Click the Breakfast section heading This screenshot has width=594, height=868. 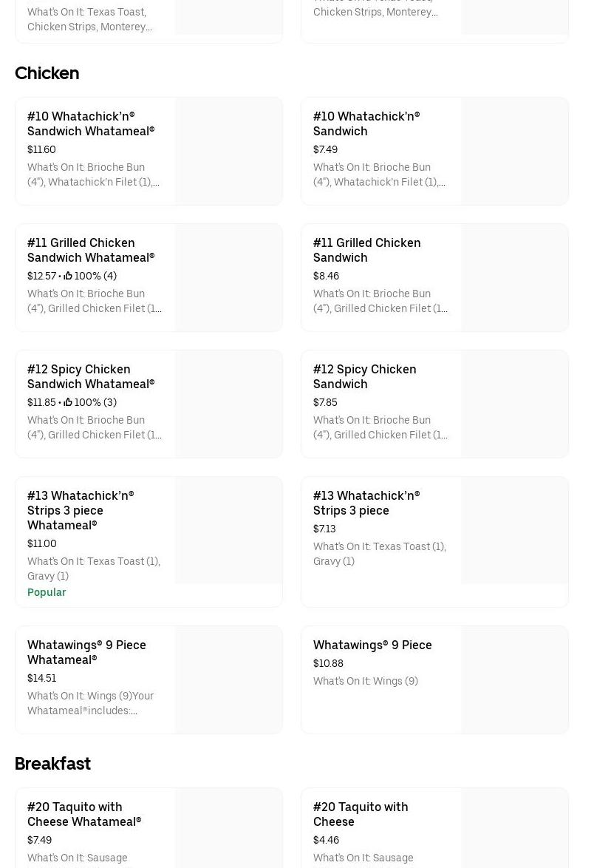coord(52,764)
